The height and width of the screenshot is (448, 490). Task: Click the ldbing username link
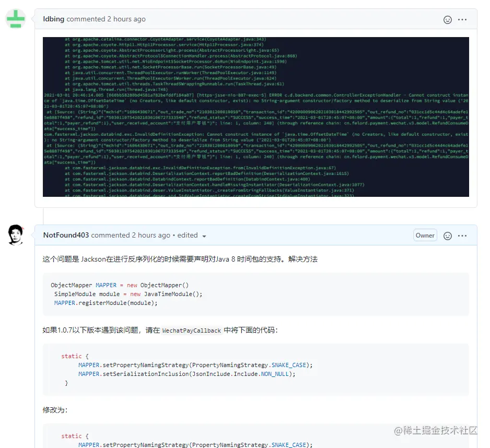53,19
